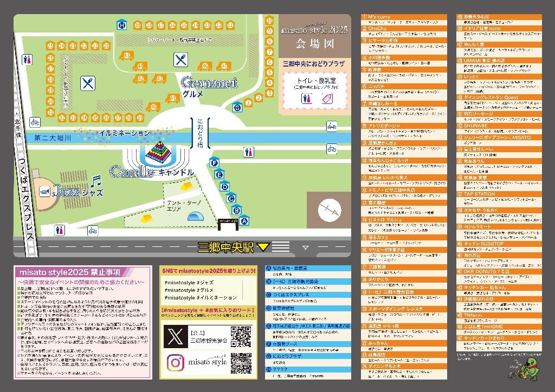Click the X (Twitter) logo
Screen dimensions: 555x392
click(174, 336)
